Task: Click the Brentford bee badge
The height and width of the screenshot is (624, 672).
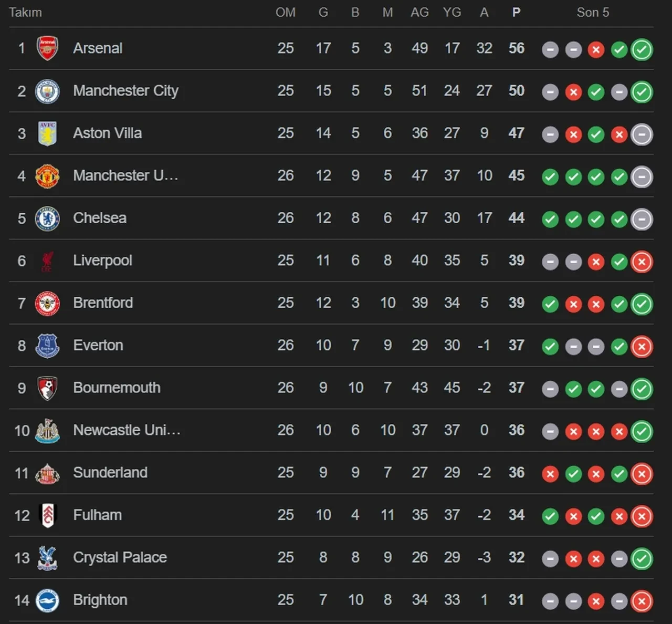Action: [47, 304]
